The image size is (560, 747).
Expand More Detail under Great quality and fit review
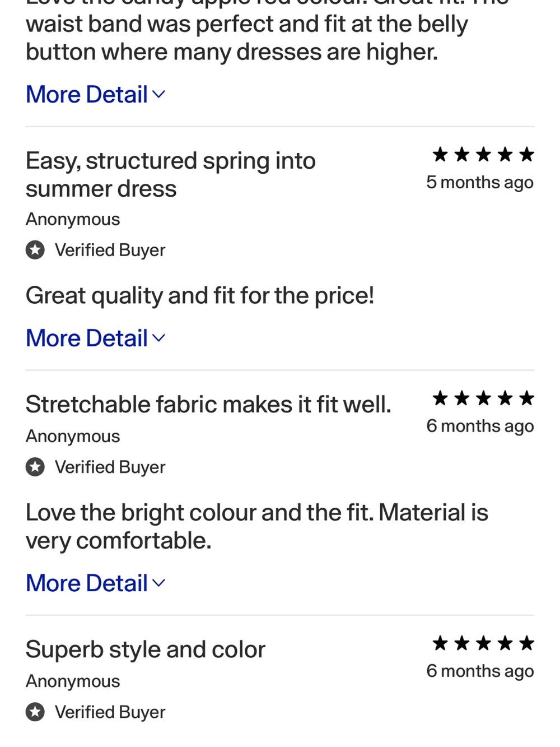click(x=96, y=338)
